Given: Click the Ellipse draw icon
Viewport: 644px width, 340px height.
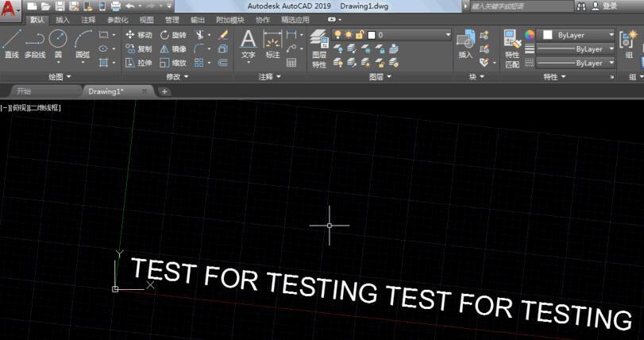Looking at the screenshot, I should 103,48.
